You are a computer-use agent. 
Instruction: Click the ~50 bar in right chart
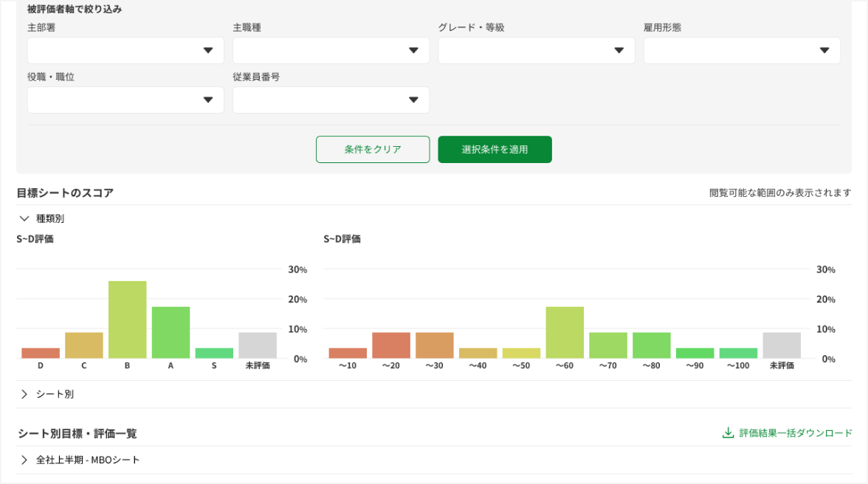tap(521, 353)
